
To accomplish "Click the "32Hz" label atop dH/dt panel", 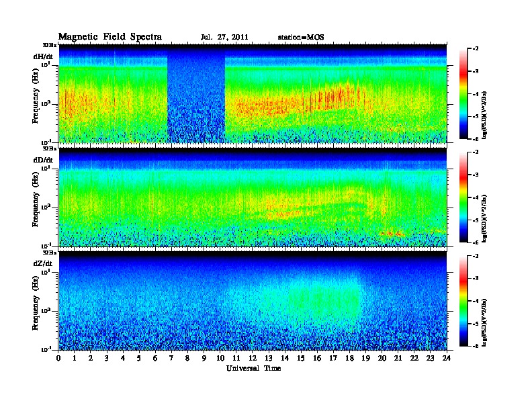I will (50, 45).
